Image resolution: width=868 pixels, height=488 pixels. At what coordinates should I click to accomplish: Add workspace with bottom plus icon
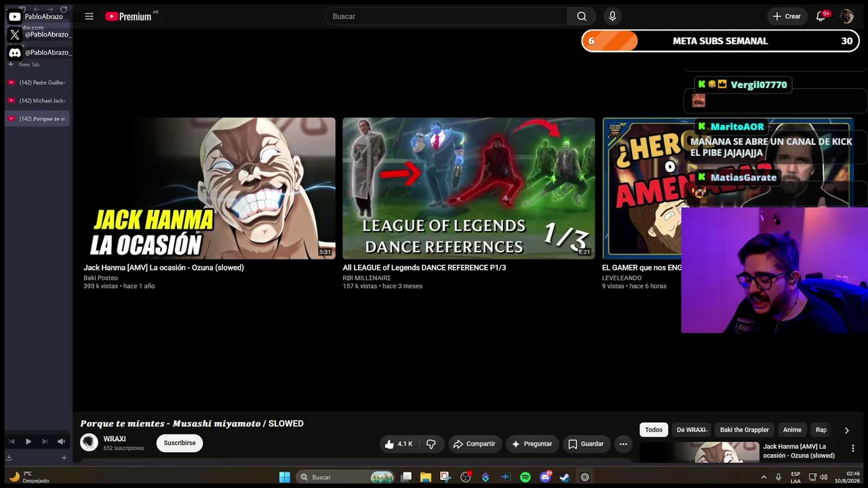[64, 457]
